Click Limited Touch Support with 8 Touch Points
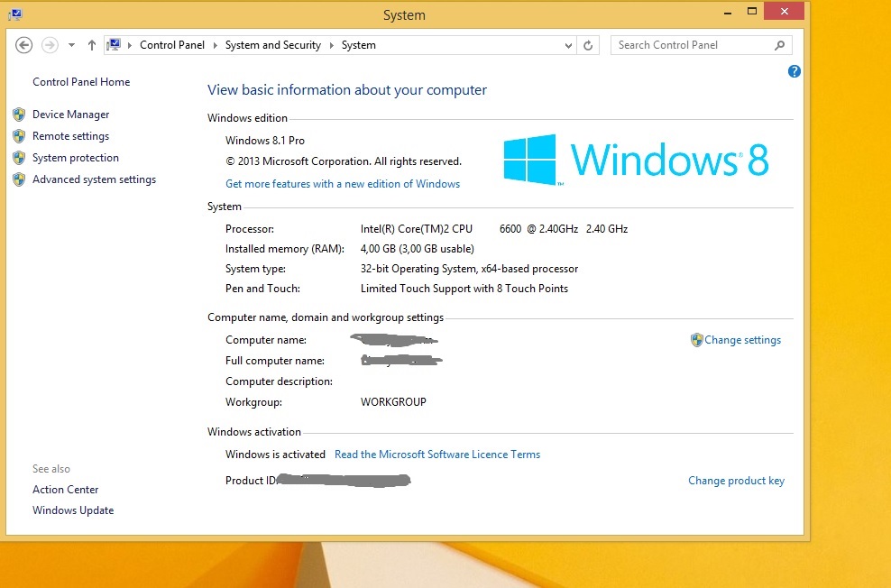891x588 pixels. [x=464, y=289]
